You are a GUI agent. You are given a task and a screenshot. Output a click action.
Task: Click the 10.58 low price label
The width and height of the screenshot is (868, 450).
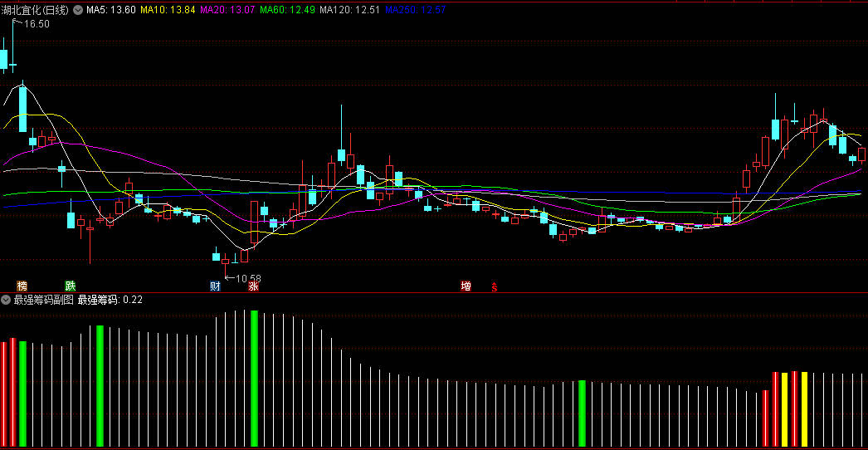pyautogui.click(x=248, y=278)
